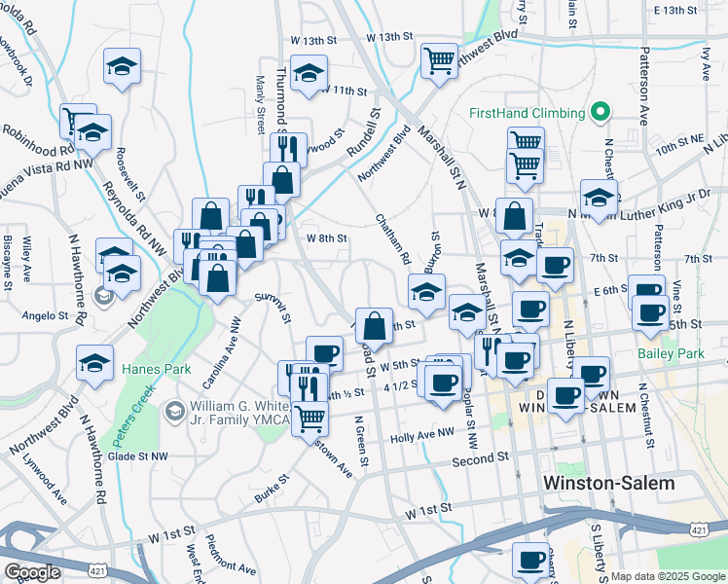Click the Holly Ave NW label

[422, 435]
